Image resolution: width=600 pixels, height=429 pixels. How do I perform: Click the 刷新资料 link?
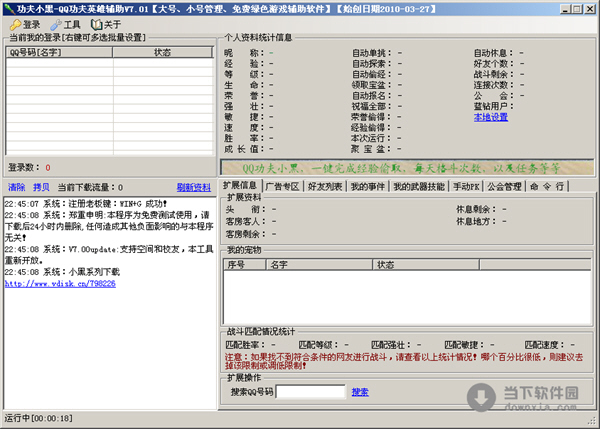point(194,188)
